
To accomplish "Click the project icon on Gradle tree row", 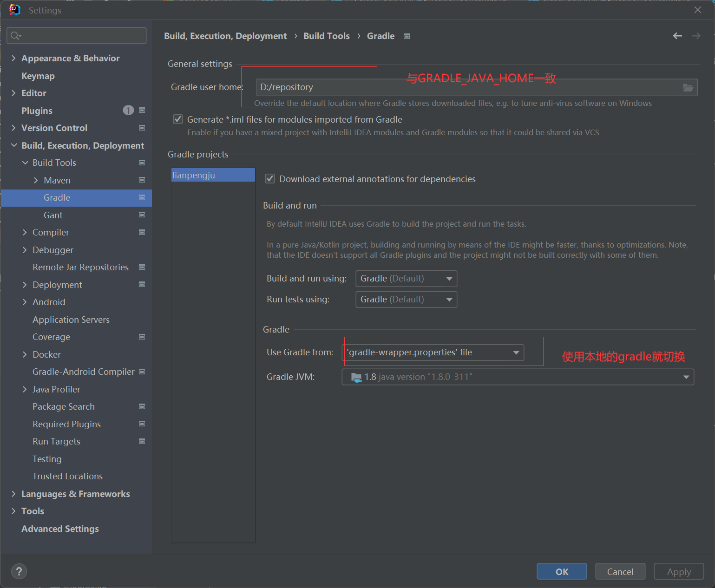I will click(x=142, y=197).
